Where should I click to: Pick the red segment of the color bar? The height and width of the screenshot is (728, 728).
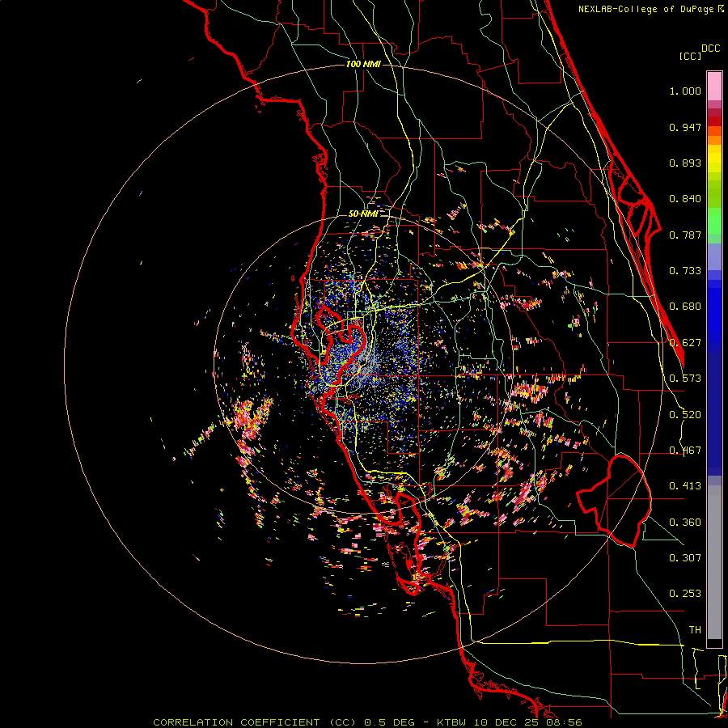click(x=714, y=121)
